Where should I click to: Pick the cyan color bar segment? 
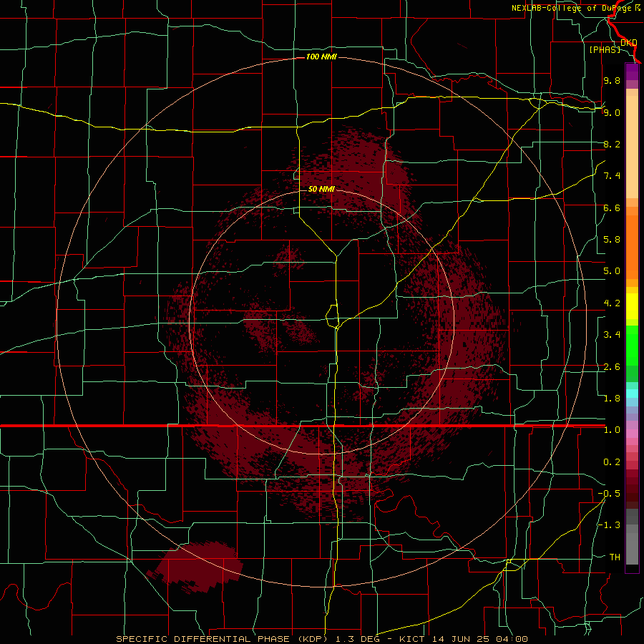point(632,393)
